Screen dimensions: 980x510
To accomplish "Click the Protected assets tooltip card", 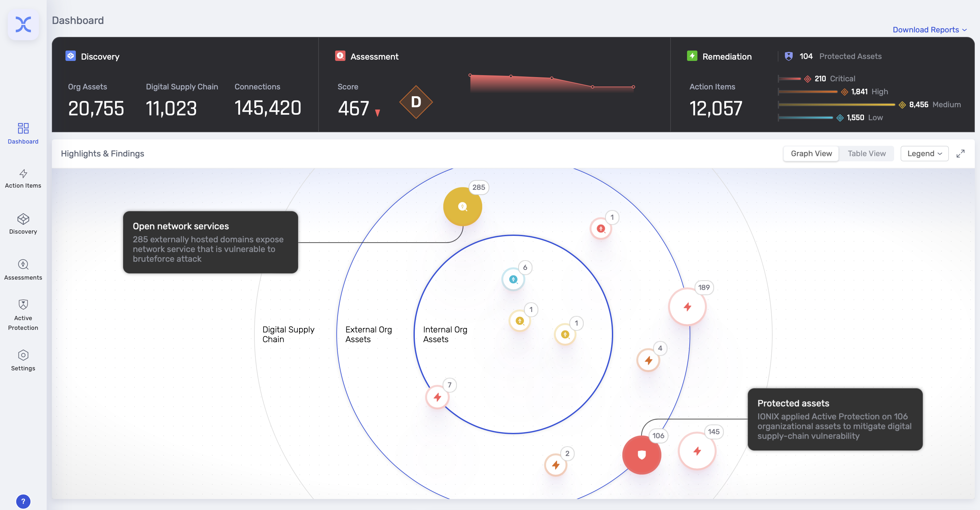I will coord(835,420).
